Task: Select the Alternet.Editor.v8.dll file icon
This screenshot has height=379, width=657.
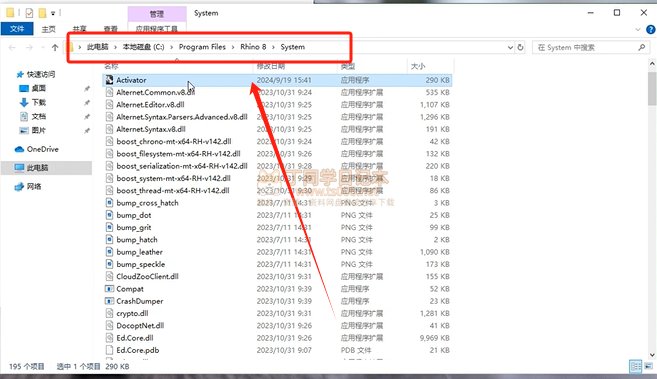Action: [109, 104]
